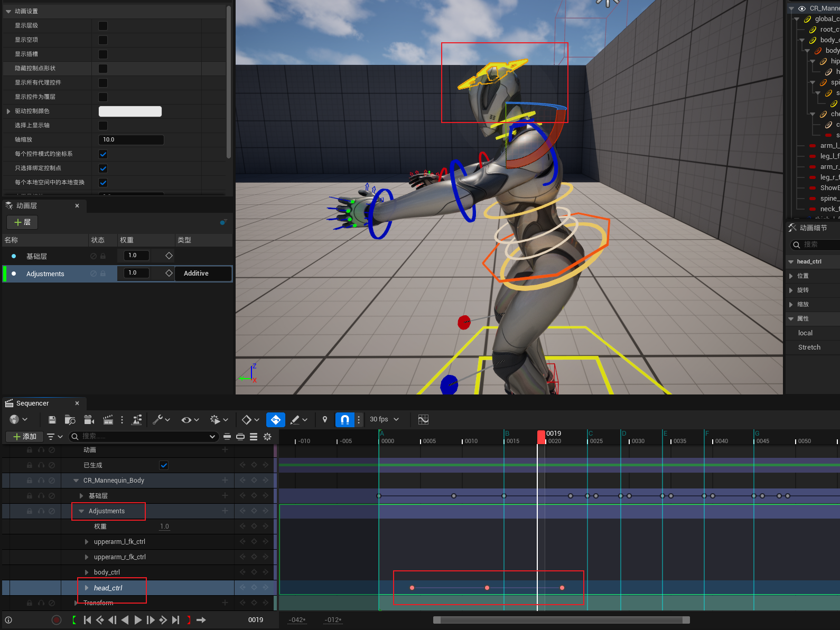
Task: Save the sequence with the save icon
Action: tap(52, 420)
